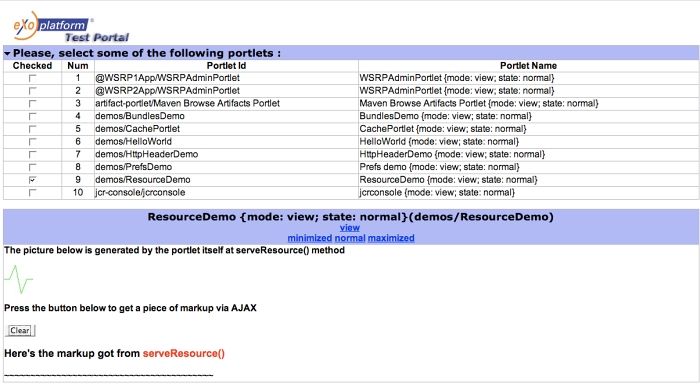This screenshot has height=387, width=700.
Task: Check the demos/HelloWorld row checkbox
Action: [x=32, y=141]
